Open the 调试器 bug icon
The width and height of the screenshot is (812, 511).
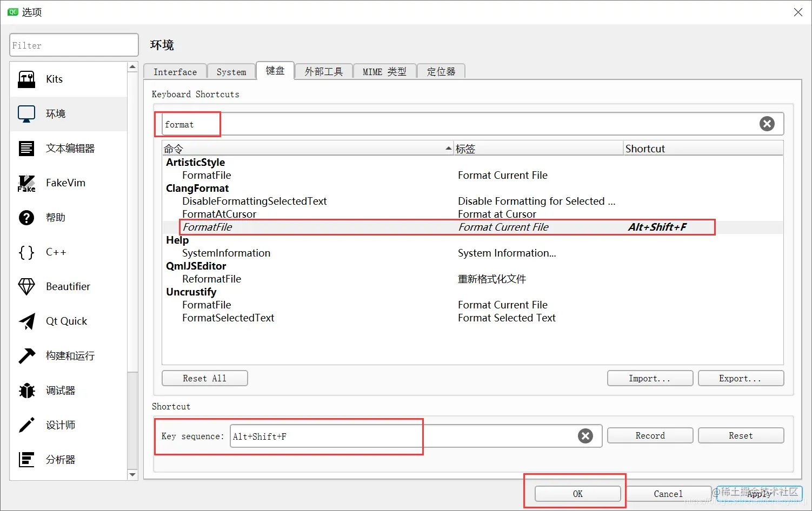coord(26,391)
